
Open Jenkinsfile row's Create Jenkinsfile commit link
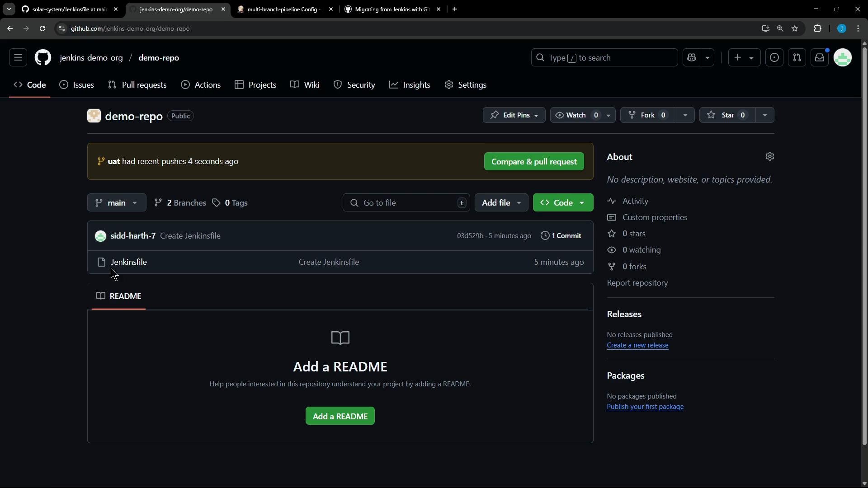[x=329, y=262]
